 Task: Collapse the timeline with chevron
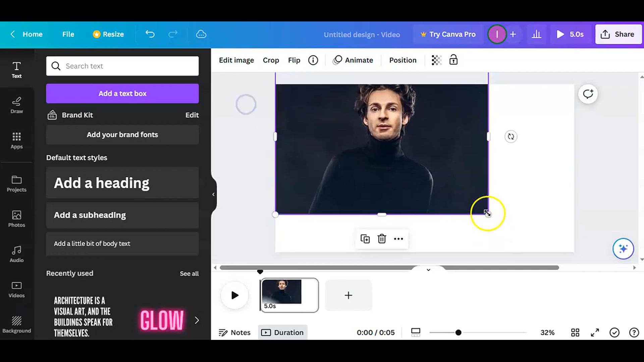(x=428, y=270)
